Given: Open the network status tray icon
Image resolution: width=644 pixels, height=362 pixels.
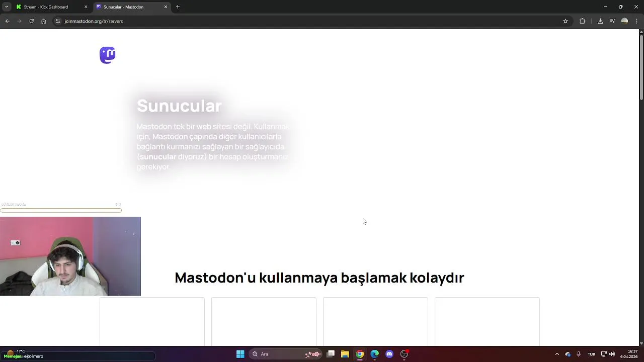Looking at the screenshot, I should [604, 354].
